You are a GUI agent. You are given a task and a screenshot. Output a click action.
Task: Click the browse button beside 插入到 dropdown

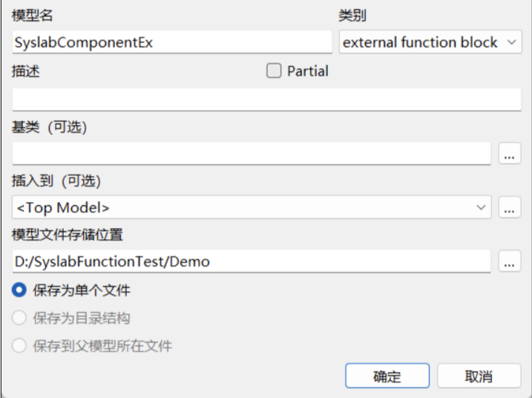[x=509, y=208]
